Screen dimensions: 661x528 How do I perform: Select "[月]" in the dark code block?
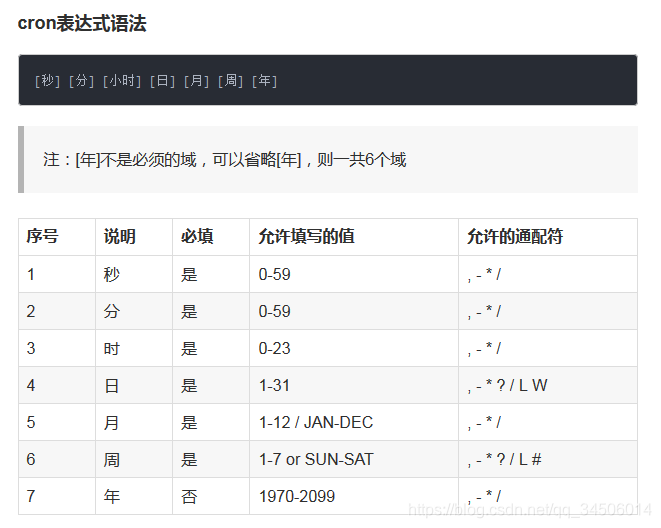tap(196, 80)
